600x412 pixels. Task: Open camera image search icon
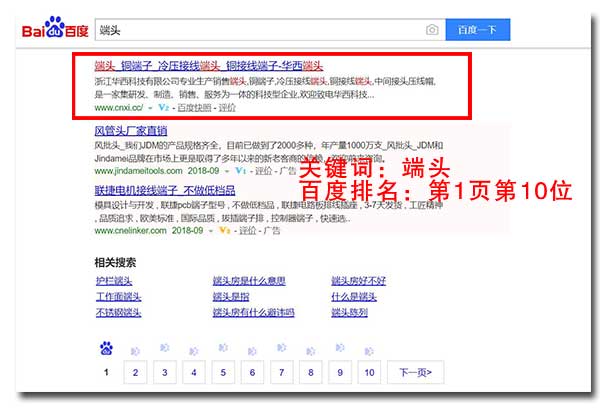click(x=432, y=29)
